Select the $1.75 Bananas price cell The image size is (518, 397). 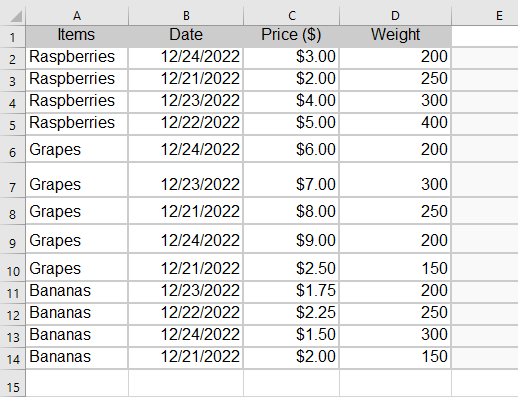point(292,292)
